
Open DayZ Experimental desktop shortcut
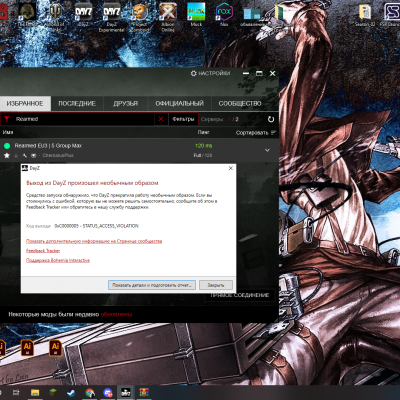pyautogui.click(x=111, y=17)
